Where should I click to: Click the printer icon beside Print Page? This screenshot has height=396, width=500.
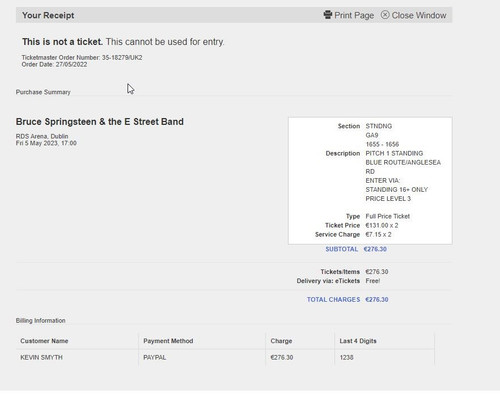pyautogui.click(x=328, y=15)
